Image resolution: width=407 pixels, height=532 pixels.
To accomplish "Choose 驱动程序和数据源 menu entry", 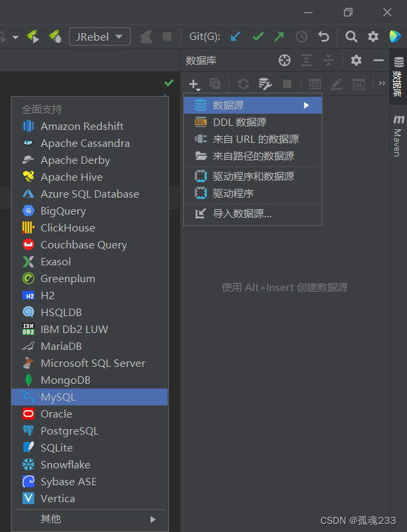I will [253, 177].
